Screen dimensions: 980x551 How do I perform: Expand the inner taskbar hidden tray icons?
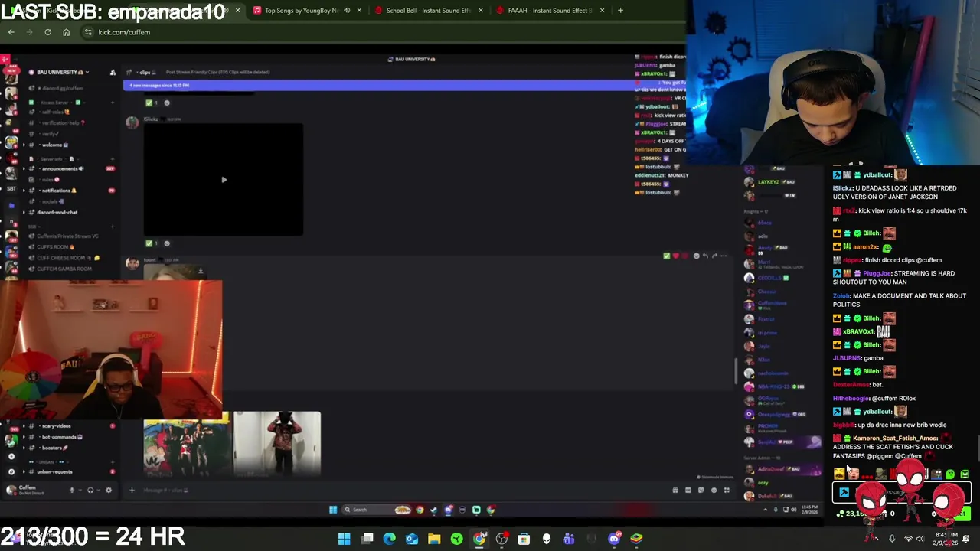pyautogui.click(x=765, y=510)
